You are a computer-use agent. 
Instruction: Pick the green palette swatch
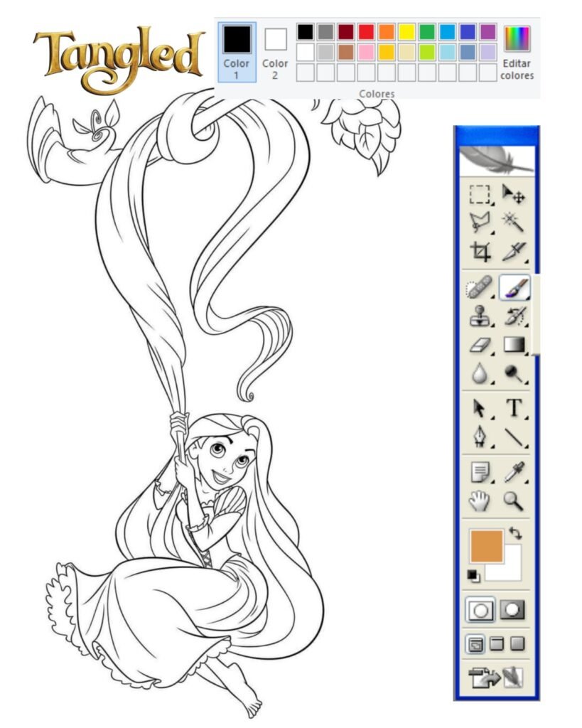pos(427,32)
